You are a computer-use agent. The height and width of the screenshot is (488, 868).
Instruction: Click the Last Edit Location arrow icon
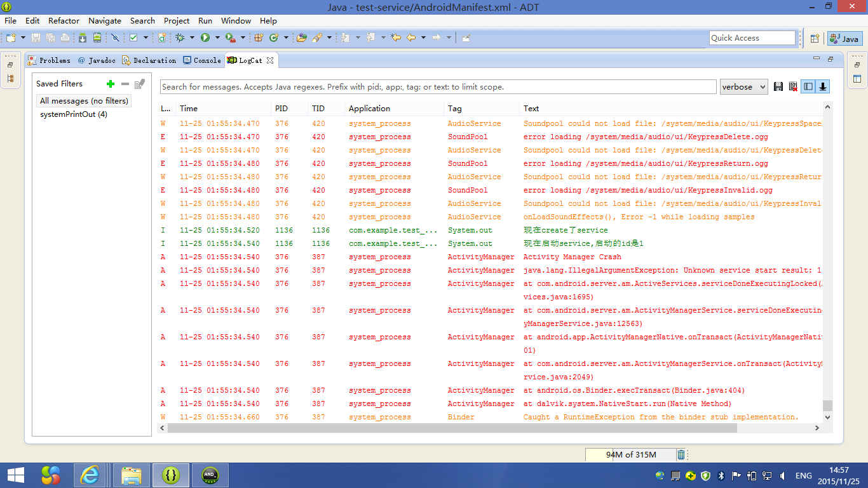click(x=396, y=38)
